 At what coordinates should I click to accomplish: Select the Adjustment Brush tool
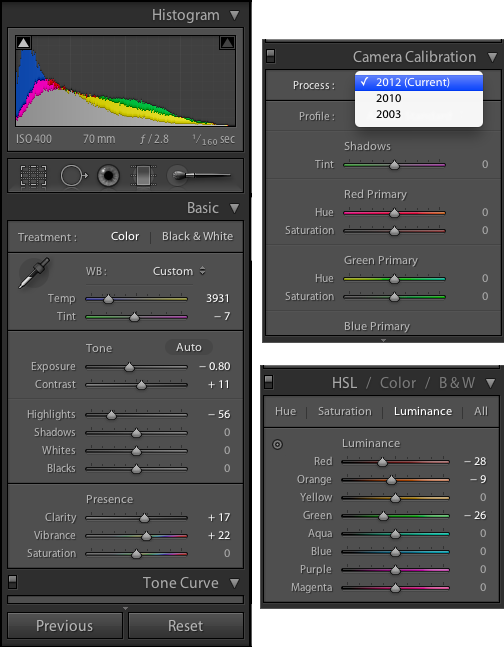[199, 175]
